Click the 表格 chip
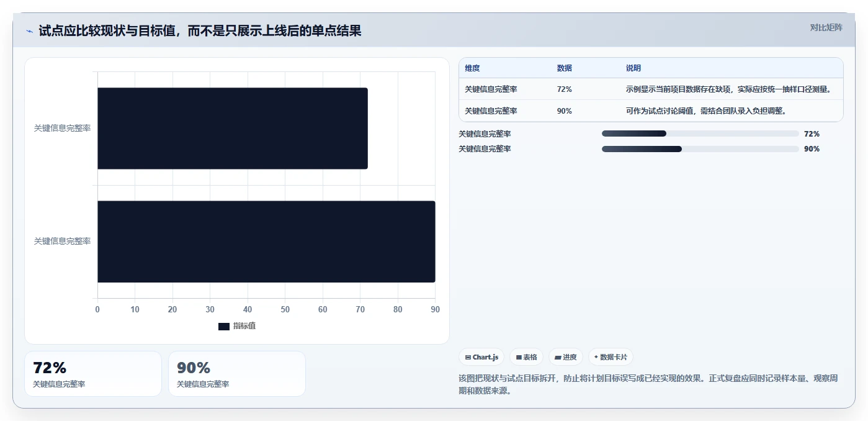 pos(526,357)
